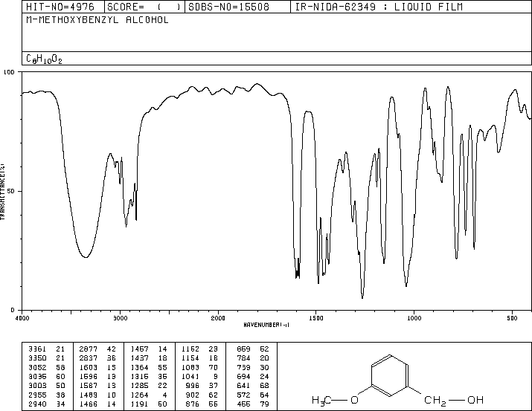Screen dimensions: 532x411
Task: Click the 1000 x-axis tick label
Action: pyautogui.click(x=414, y=318)
